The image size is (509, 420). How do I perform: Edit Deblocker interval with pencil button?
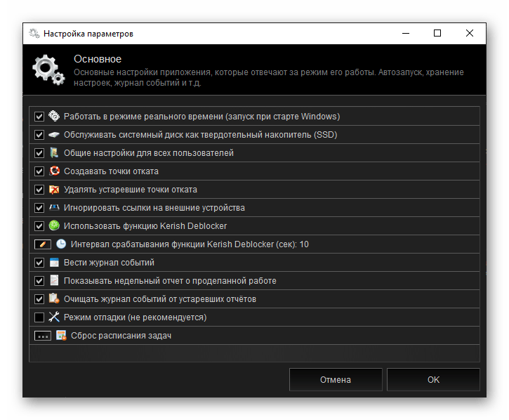coord(43,244)
